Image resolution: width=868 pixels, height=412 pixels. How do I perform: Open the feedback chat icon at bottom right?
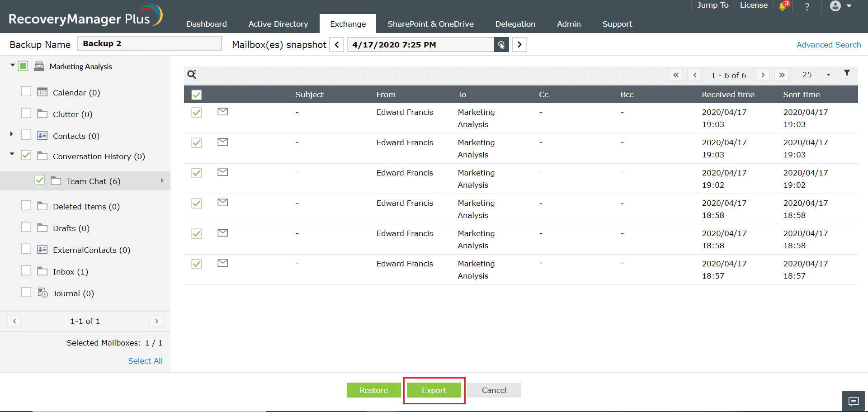pos(854,401)
